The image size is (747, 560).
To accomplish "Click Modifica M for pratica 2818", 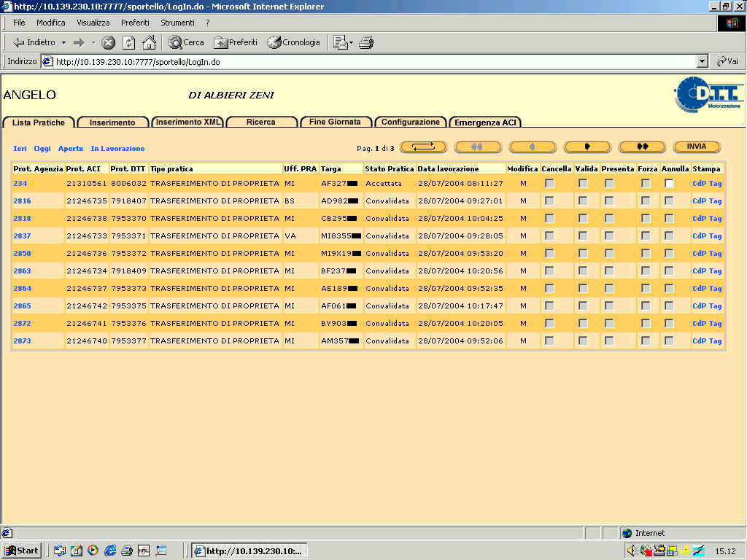I will click(523, 219).
